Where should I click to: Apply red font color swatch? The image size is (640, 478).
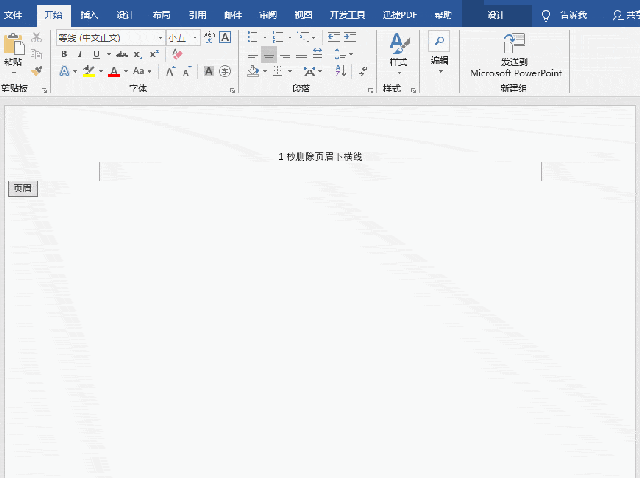point(114,71)
